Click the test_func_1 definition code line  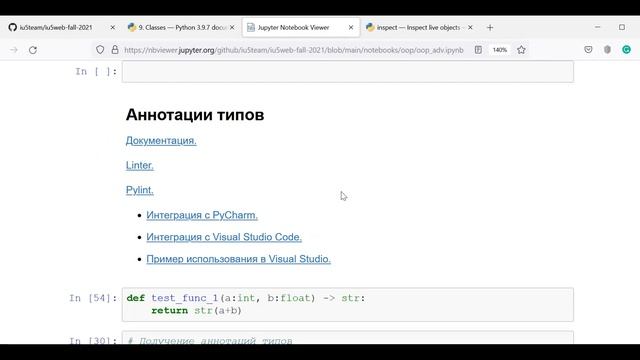coord(246,298)
